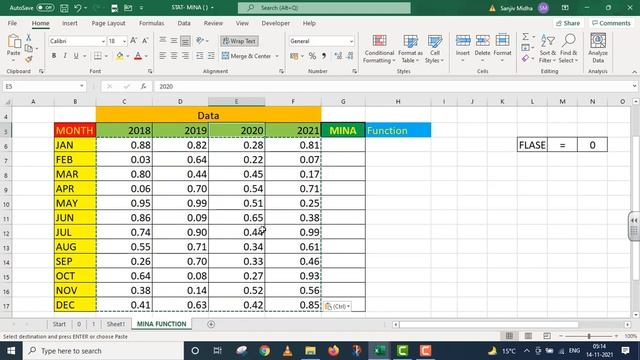The image size is (640, 360).
Task: Select the Start worksheet tab
Action: pyautogui.click(x=59, y=324)
